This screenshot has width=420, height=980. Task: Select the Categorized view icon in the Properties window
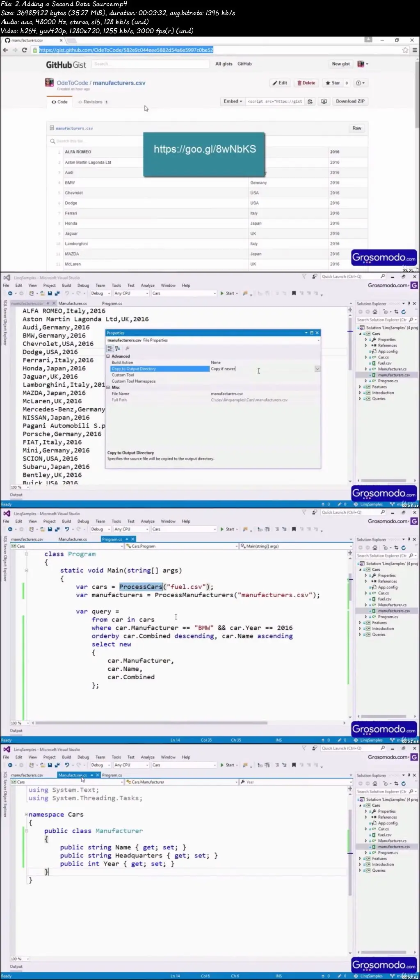point(110,348)
